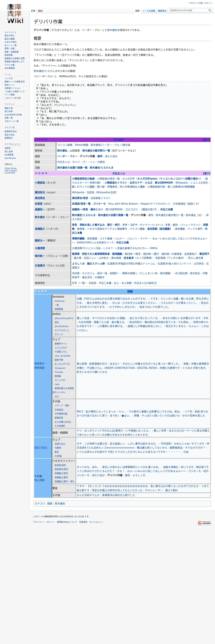
Task: Open Threads under the ウェブ group
Action: [x=59, y=372]
